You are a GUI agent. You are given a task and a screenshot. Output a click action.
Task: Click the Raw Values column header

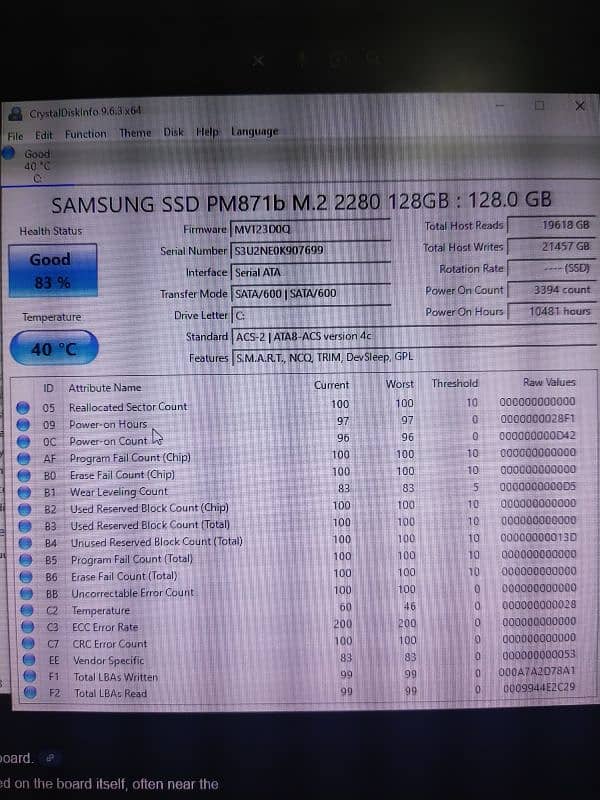tap(549, 382)
